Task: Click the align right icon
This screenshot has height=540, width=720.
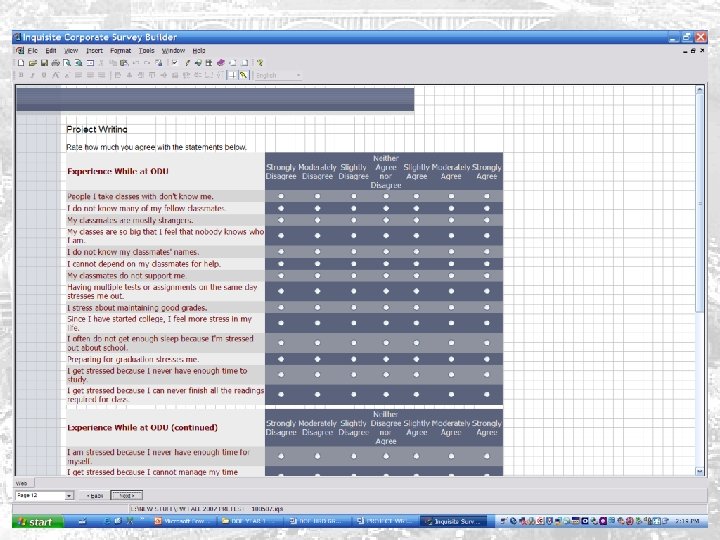Action: coord(101,75)
